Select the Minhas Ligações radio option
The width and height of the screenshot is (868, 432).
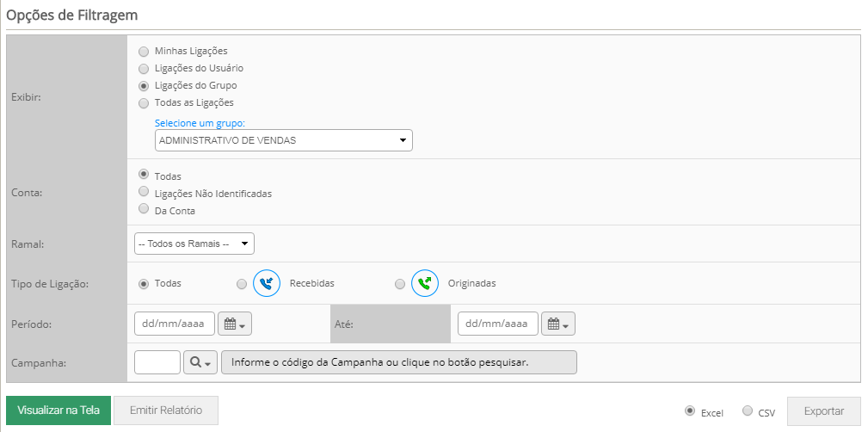click(144, 52)
